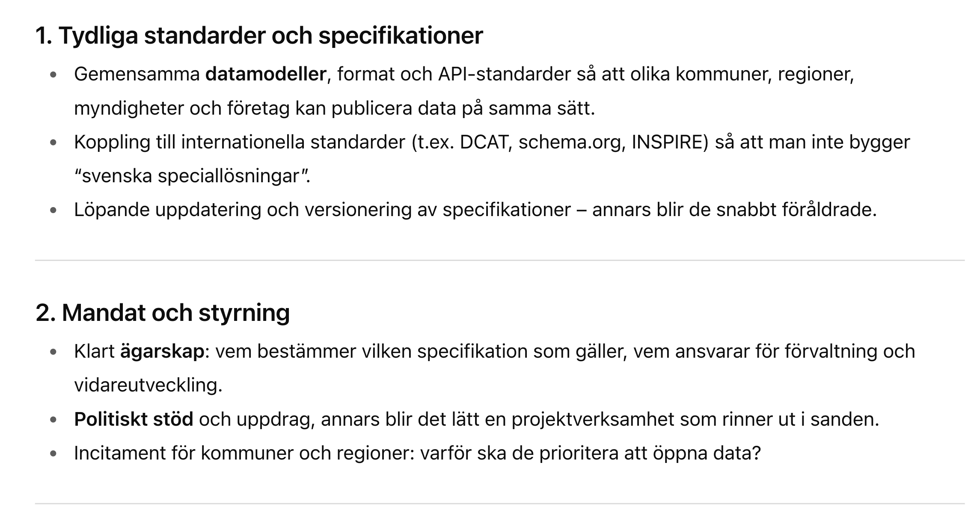
Task: Click the horizontal divider above "Mandat och styrning"
Action: 499,260
